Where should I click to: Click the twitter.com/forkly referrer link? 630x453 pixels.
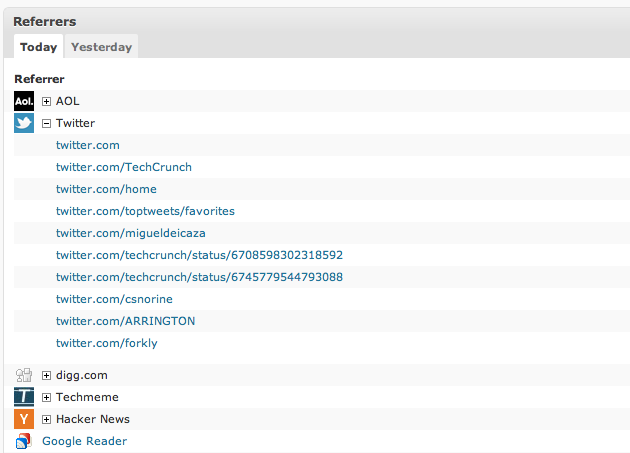(x=106, y=343)
